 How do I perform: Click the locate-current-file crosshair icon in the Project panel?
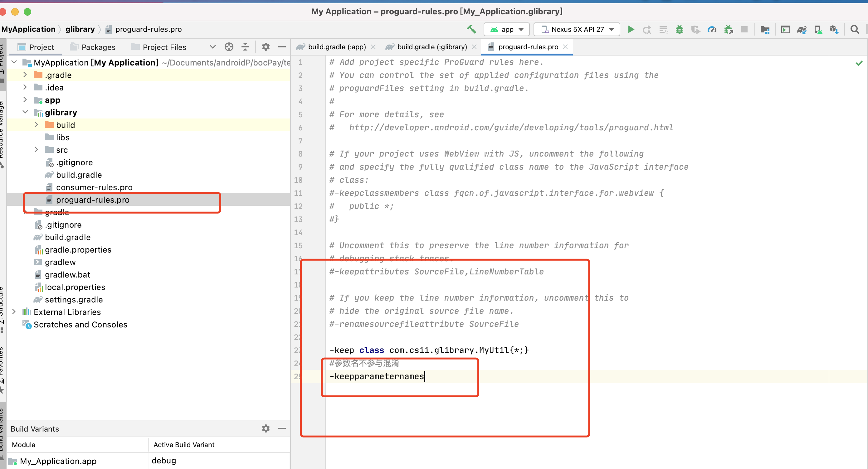pos(229,47)
